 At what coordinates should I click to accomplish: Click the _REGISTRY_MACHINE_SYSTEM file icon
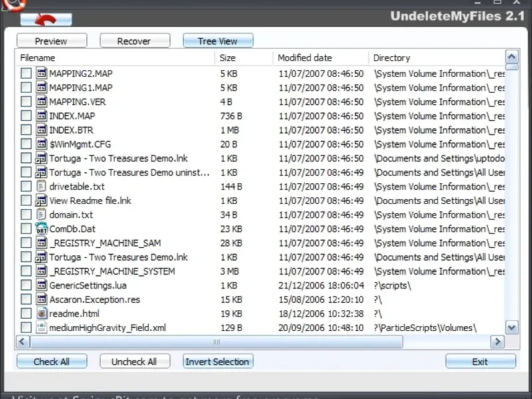tap(41, 271)
